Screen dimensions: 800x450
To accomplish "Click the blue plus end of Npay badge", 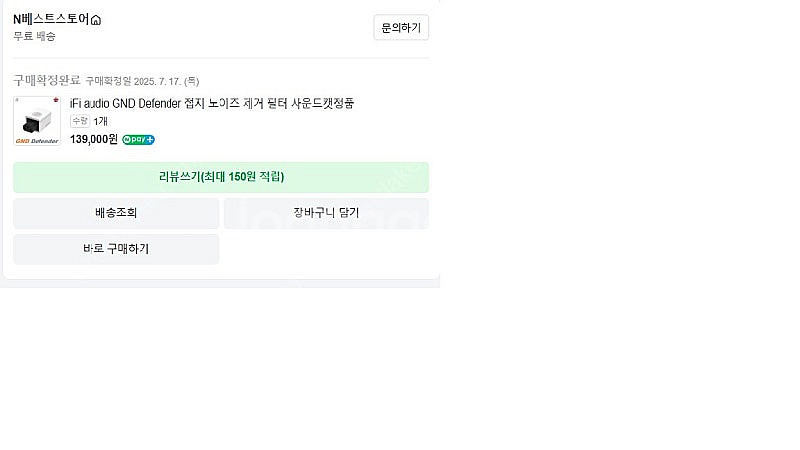I will coord(149,140).
